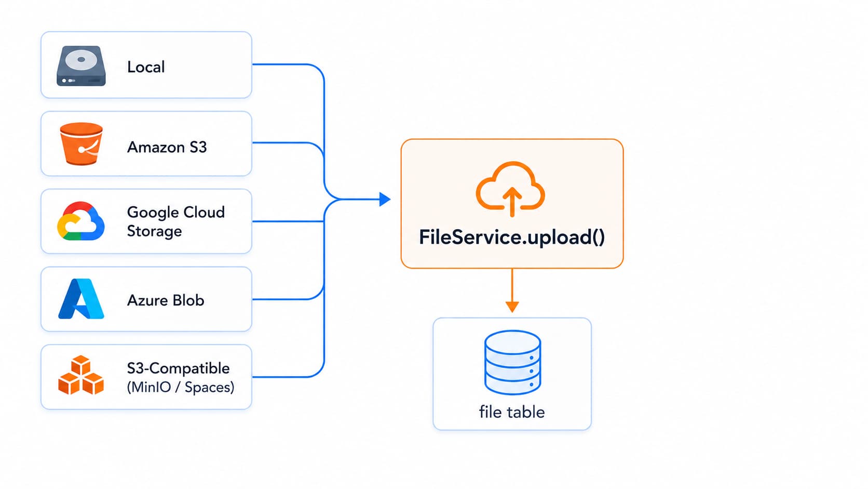
Task: Select the S3-Compatible (MinIO / Spaces) card
Action: point(146,377)
